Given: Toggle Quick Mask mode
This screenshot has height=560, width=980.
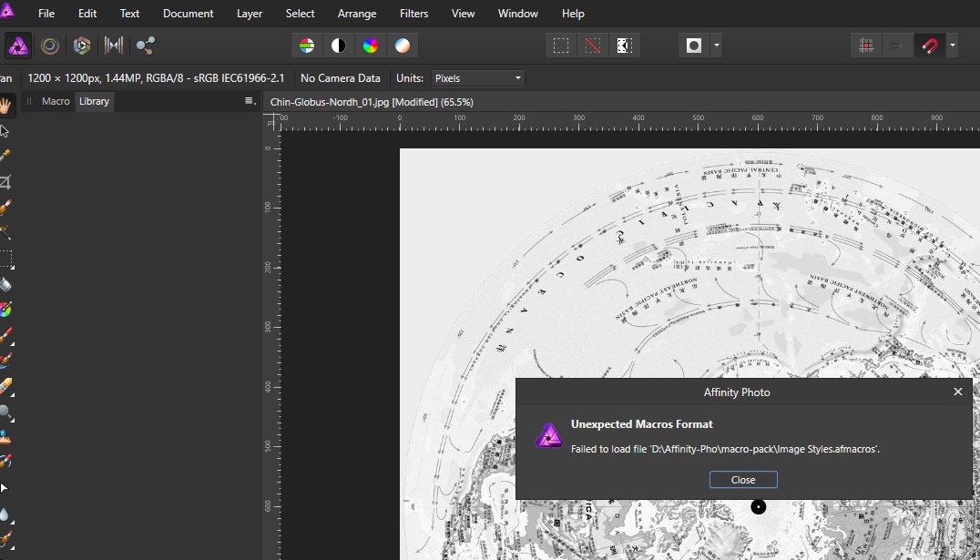Looking at the screenshot, I should [694, 46].
